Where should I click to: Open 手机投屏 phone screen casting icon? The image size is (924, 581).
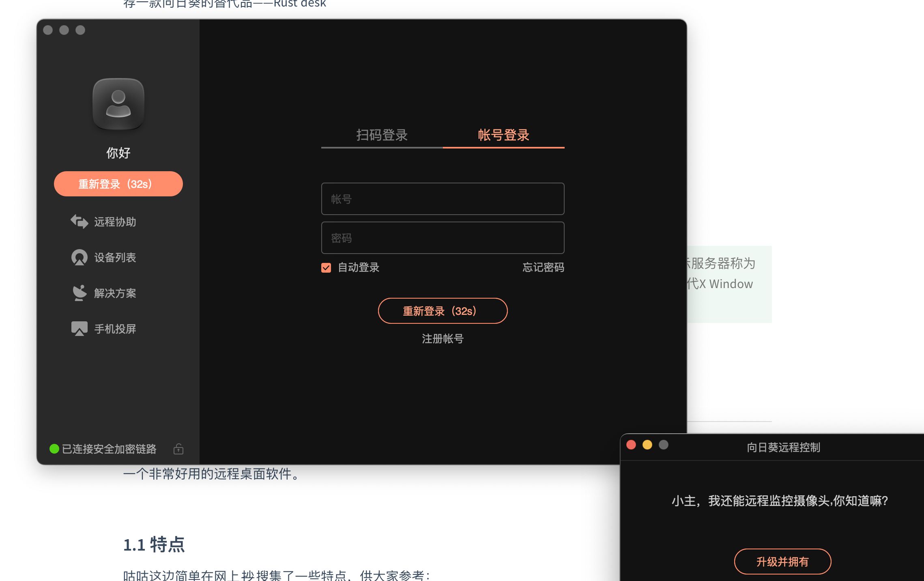point(79,329)
